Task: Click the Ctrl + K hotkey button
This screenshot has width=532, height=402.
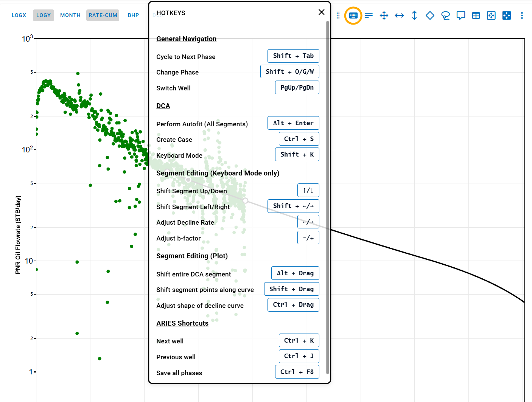Action: pos(299,340)
